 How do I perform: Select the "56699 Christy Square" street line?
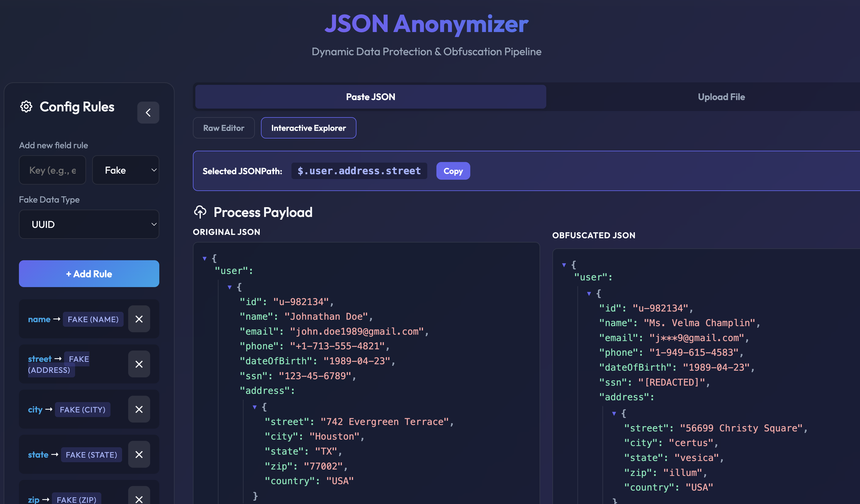tap(716, 428)
